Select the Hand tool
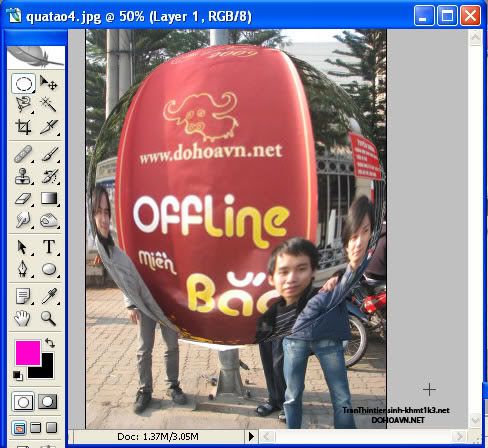 tap(22, 318)
